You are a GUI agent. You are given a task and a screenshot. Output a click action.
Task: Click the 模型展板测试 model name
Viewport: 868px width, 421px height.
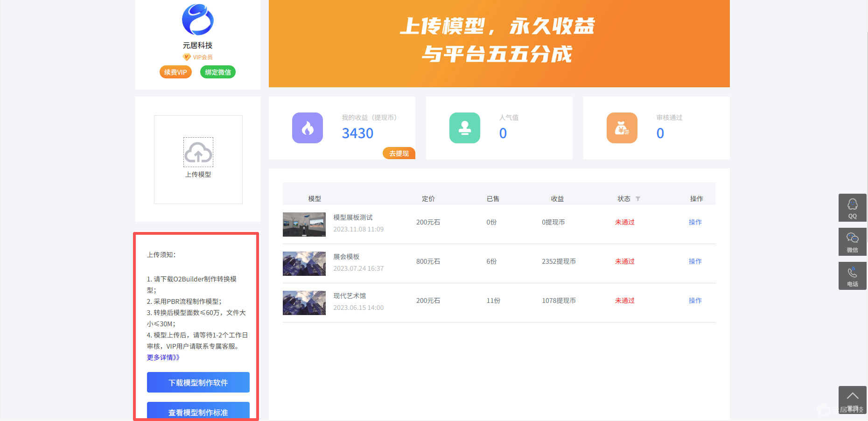353,218
